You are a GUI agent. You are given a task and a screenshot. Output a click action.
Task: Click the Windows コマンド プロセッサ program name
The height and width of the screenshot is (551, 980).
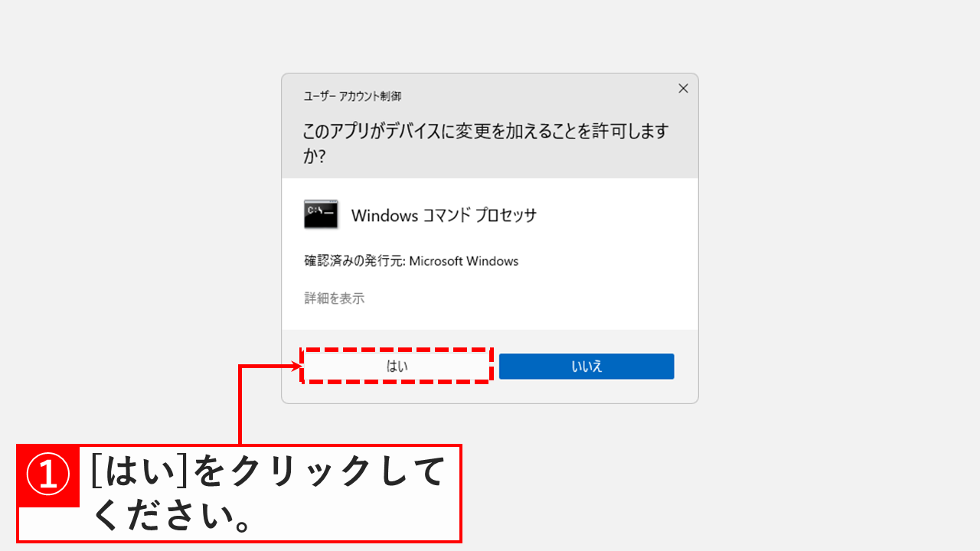pyautogui.click(x=444, y=215)
